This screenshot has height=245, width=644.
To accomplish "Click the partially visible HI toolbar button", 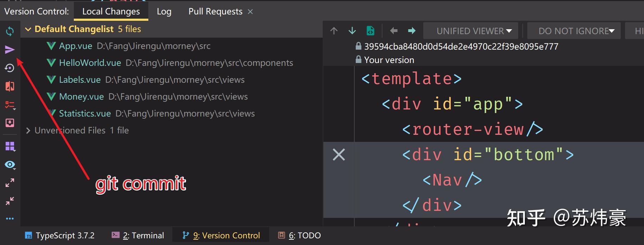I will 635,31.
